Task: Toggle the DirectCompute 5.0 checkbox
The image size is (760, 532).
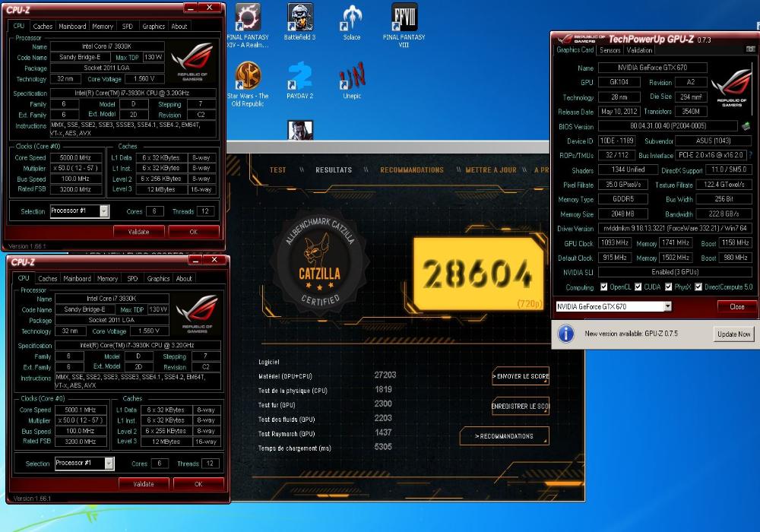Action: pos(698,287)
